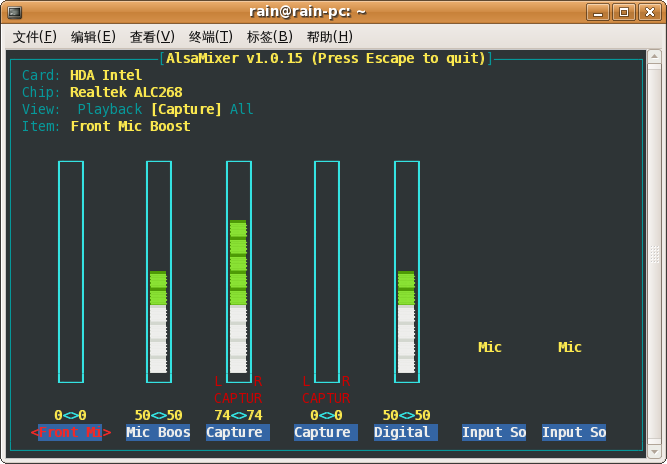Close the rain@rain-pc terminal window
The width and height of the screenshot is (667, 464).
650,12
